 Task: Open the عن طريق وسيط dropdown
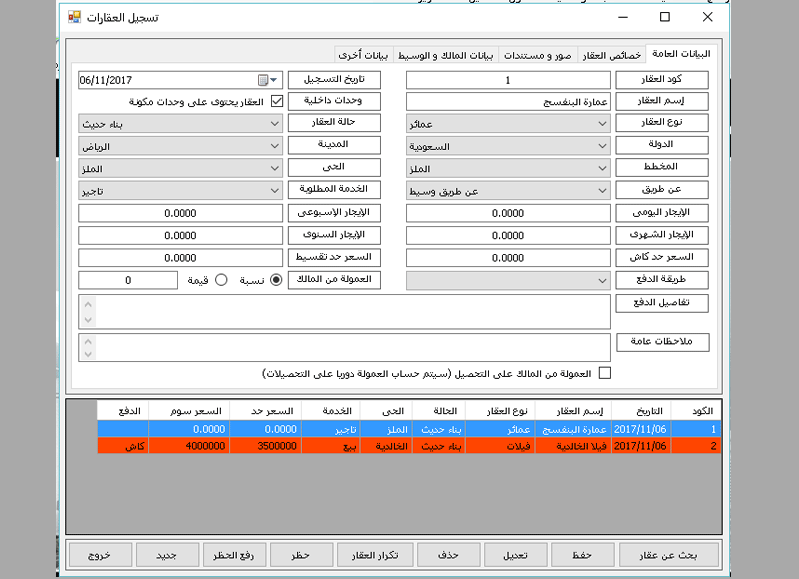[508, 191]
